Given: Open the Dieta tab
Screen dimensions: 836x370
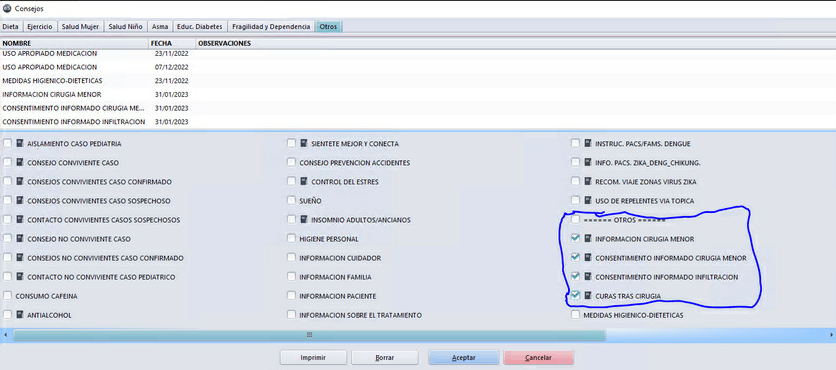Looking at the screenshot, I should (x=11, y=26).
